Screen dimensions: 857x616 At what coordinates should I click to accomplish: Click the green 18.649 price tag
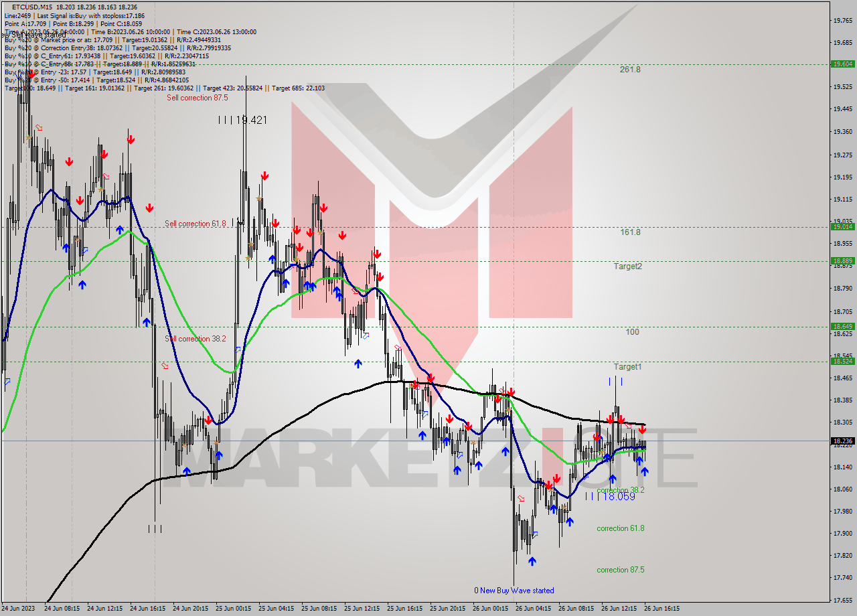coord(842,327)
